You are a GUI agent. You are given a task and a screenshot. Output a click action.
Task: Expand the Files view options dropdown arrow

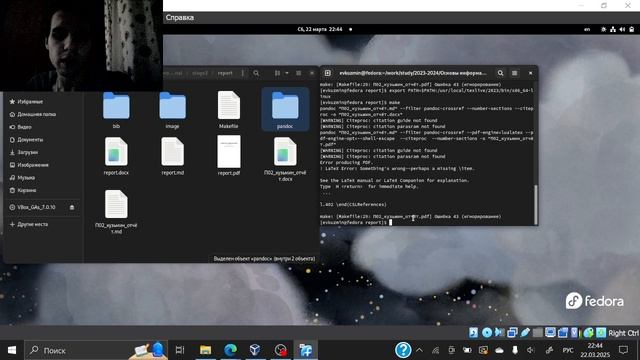tap(287, 73)
